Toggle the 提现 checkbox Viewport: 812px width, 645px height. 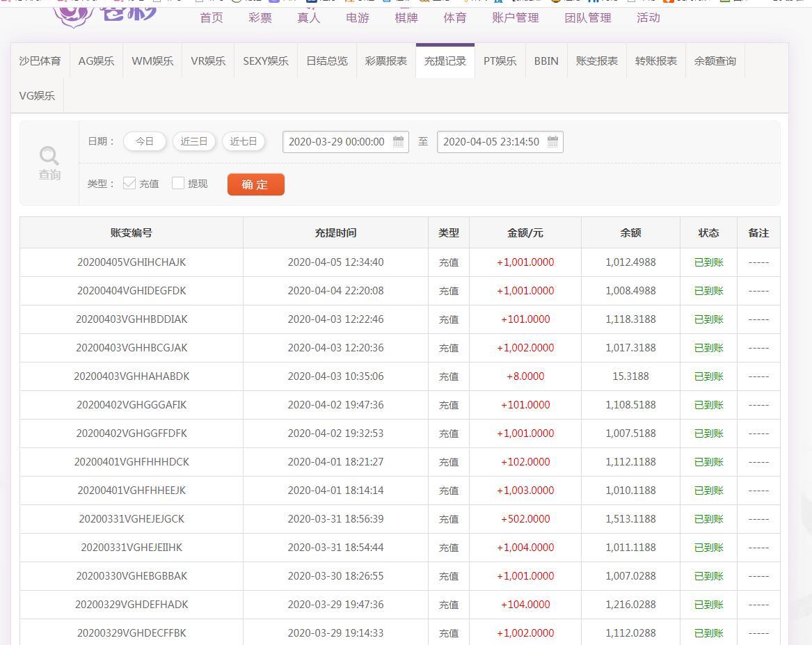tap(178, 183)
